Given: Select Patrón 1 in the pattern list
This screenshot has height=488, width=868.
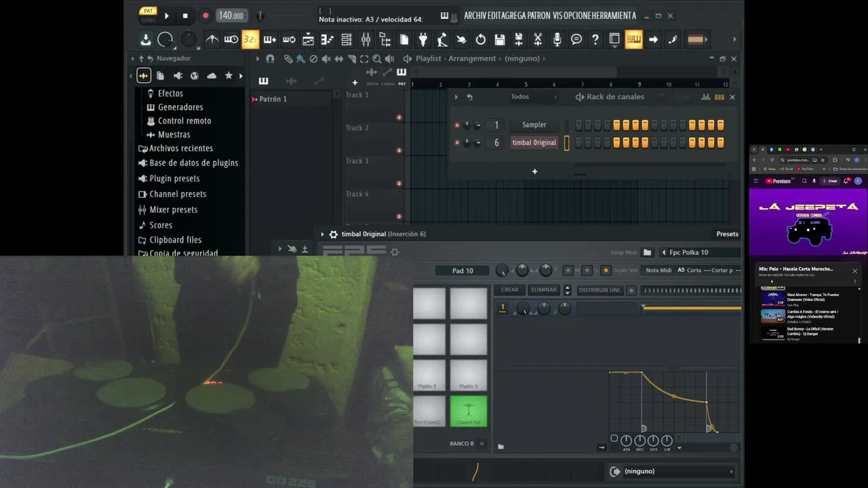Looking at the screenshot, I should click(273, 99).
